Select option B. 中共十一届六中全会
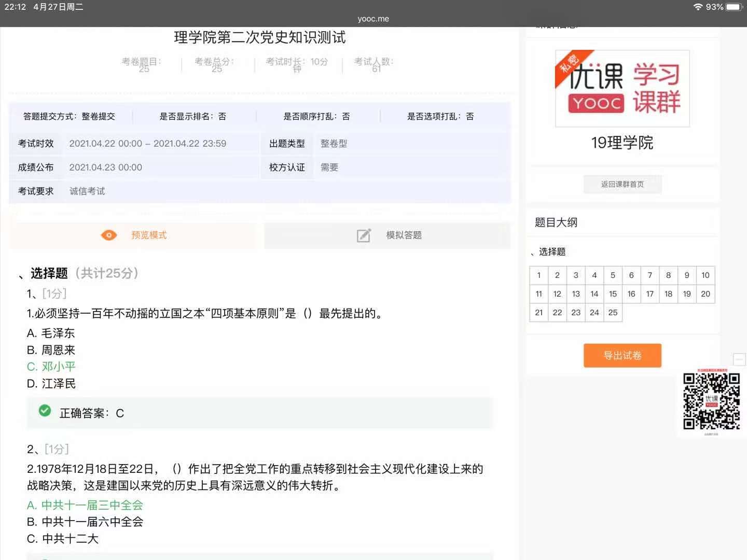The height and width of the screenshot is (560, 747). click(x=85, y=522)
